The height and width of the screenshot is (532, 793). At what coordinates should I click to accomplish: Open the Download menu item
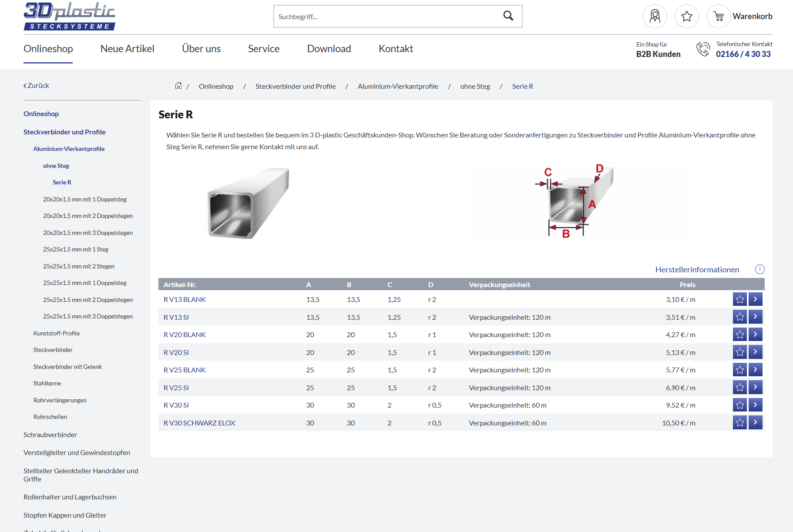click(329, 49)
